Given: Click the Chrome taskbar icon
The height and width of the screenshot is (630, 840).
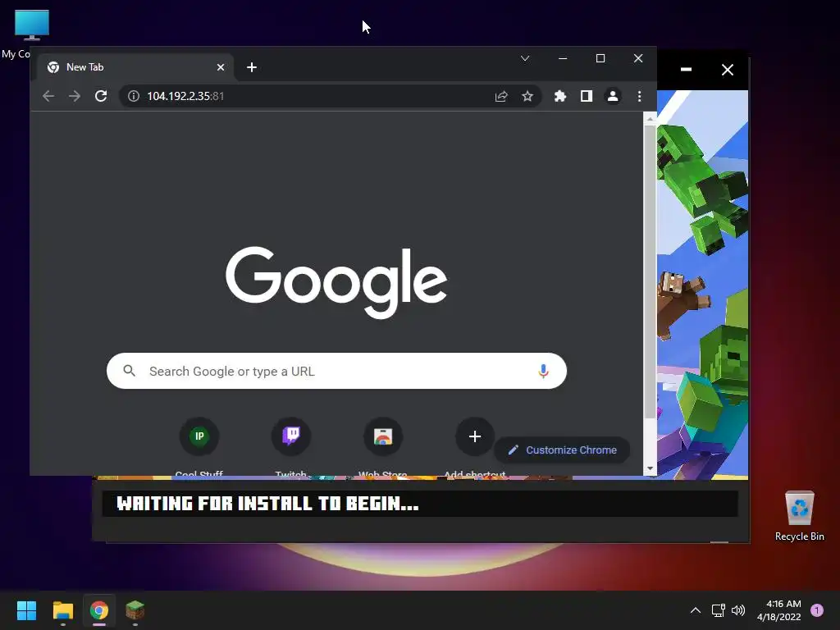Looking at the screenshot, I should point(99,610).
